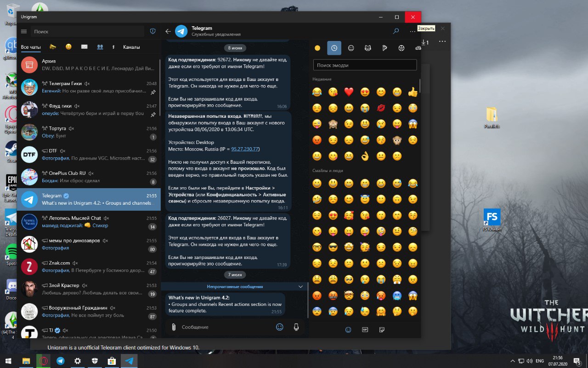This screenshot has height=368, width=588.
Task: Pick the yellow emoji skin tone
Action: tap(317, 48)
